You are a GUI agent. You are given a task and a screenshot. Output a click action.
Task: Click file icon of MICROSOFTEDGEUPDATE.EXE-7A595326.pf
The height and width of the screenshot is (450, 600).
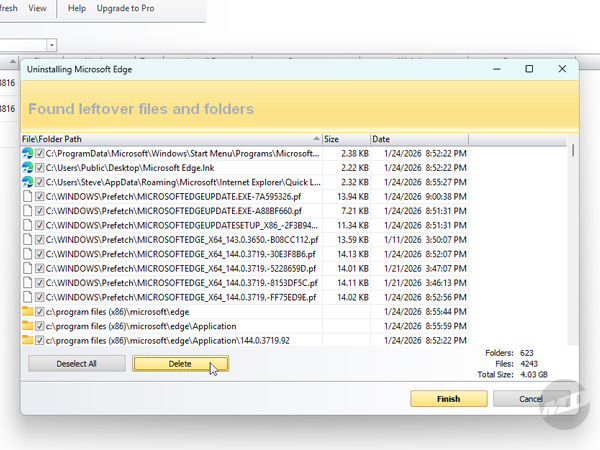(28, 197)
